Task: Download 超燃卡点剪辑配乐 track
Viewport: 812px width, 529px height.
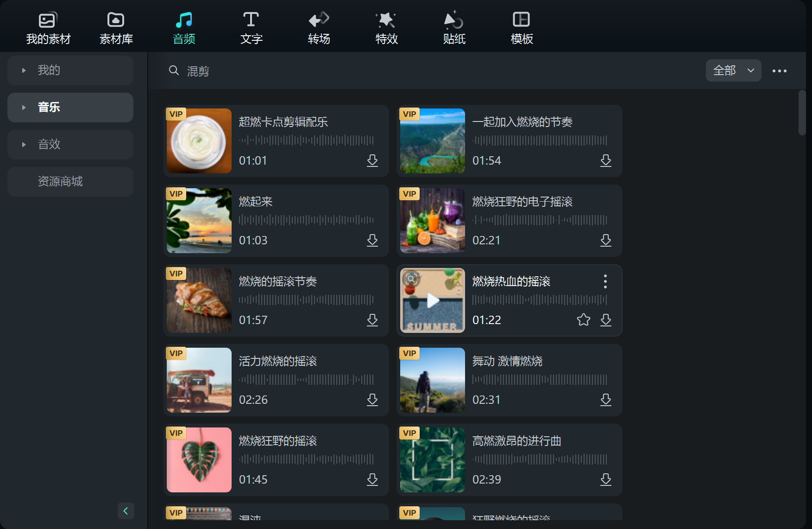Action: [x=372, y=160]
